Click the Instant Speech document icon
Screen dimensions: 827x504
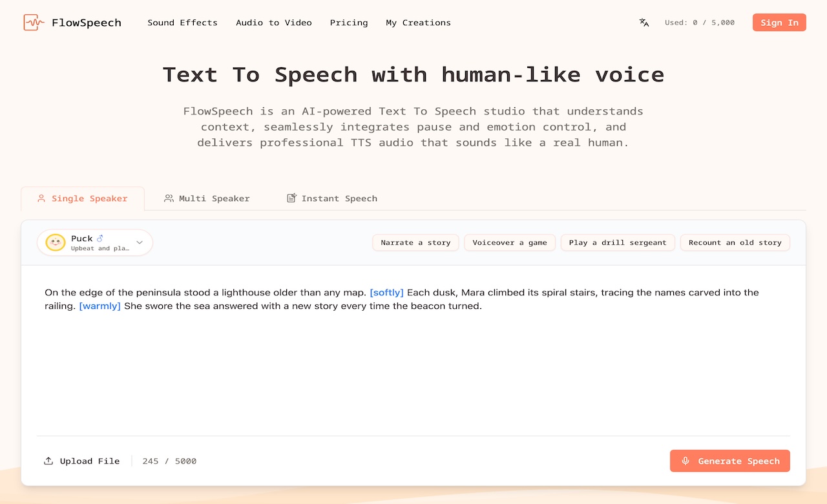point(291,198)
